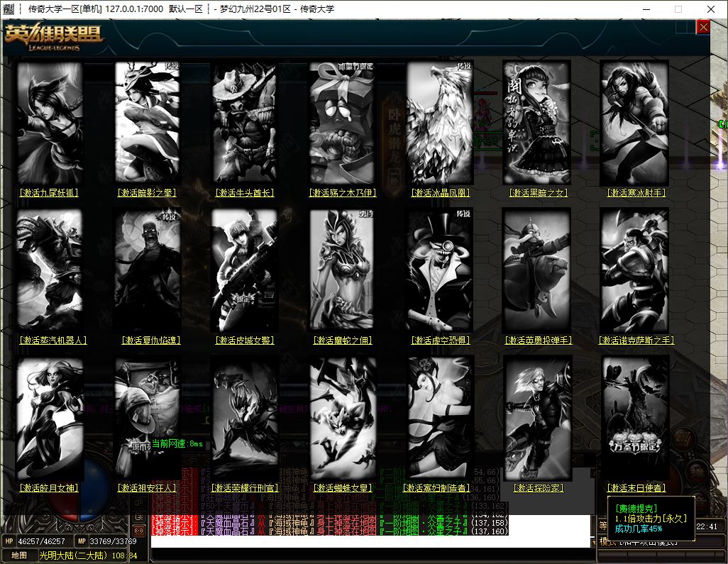Click the 冰晶凤凰 phoenix portrait
Screen dimensions: 728x564
[x=440, y=123]
